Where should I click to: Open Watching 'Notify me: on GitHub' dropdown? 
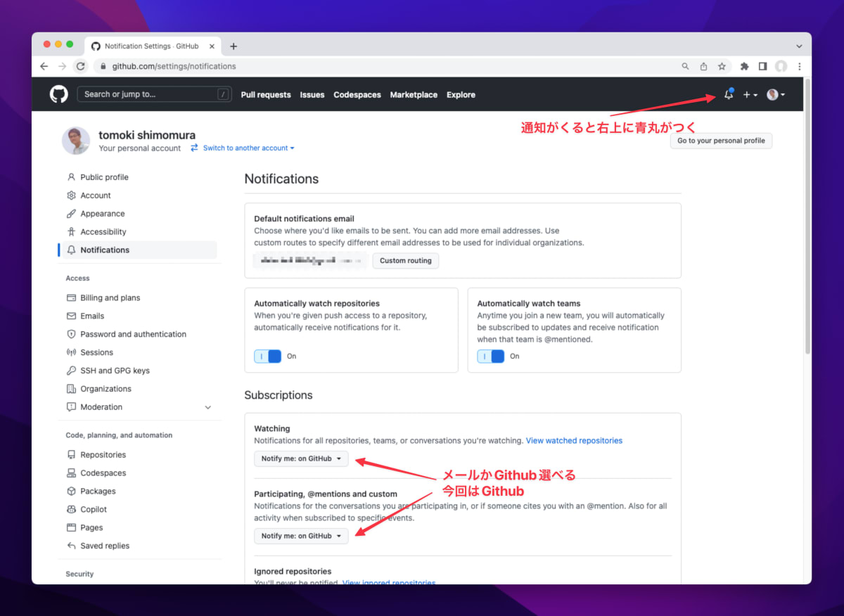coord(301,458)
